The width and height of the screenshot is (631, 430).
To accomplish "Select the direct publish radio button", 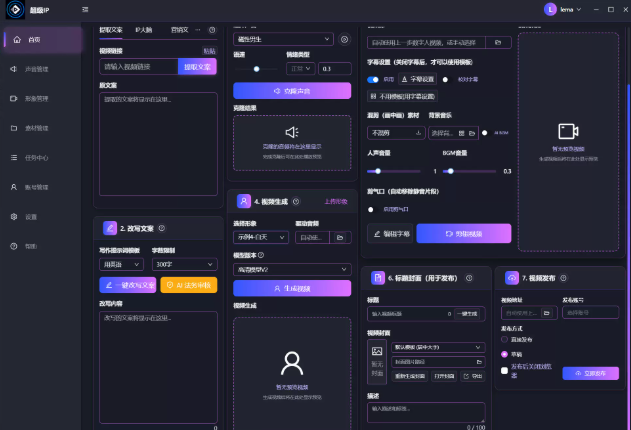I will tap(504, 339).
